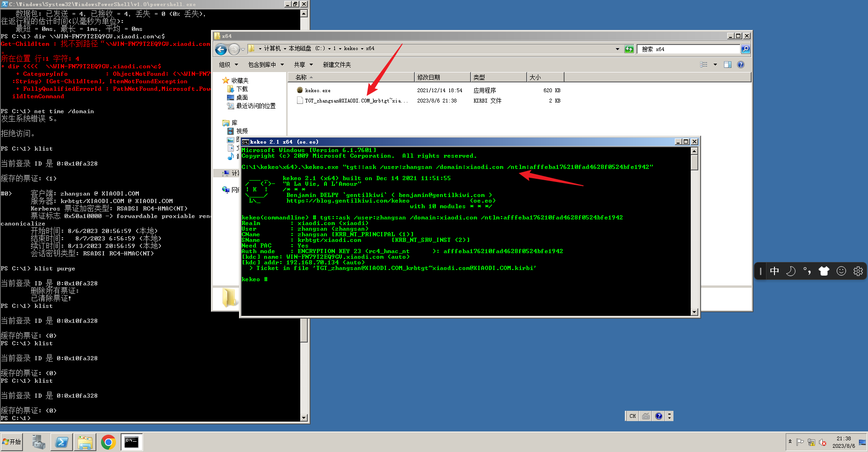Open Google Chrome from the taskbar
The image size is (868, 452).
(108, 441)
